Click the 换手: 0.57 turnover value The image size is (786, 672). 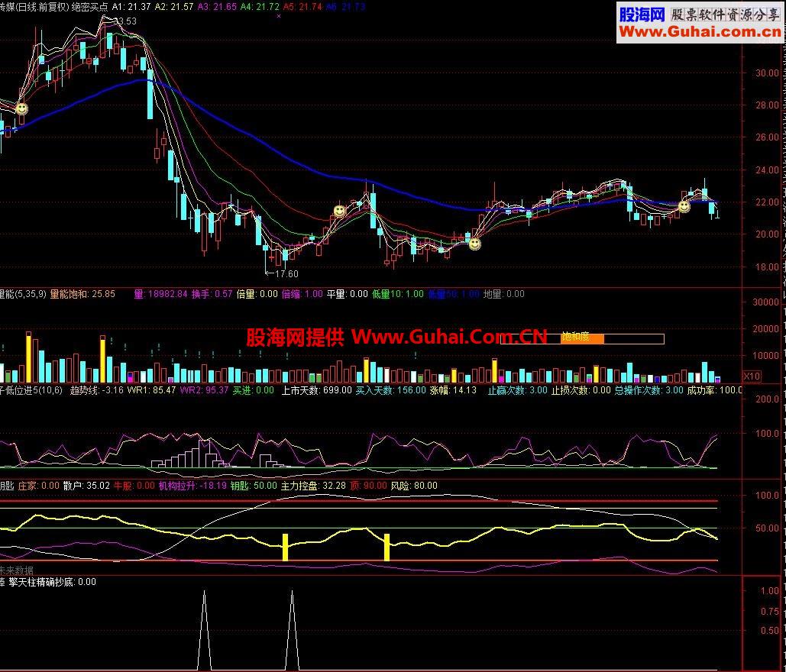coord(212,294)
